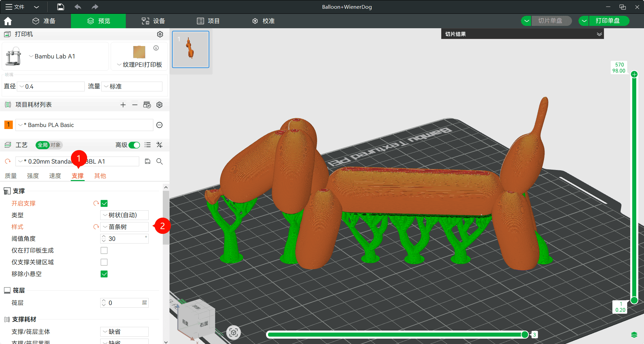
Task: Open 流量 标准 dropdown
Action: (x=132, y=86)
